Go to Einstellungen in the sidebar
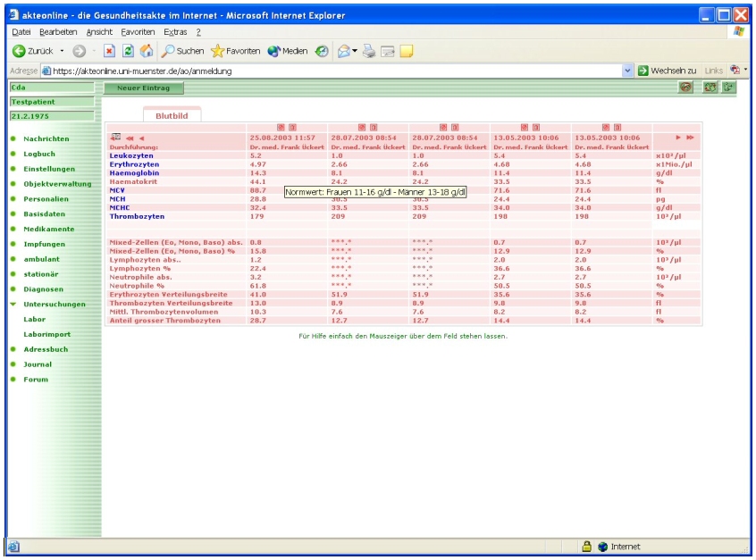Image resolution: width=756 pixels, height=560 pixels. 49,169
